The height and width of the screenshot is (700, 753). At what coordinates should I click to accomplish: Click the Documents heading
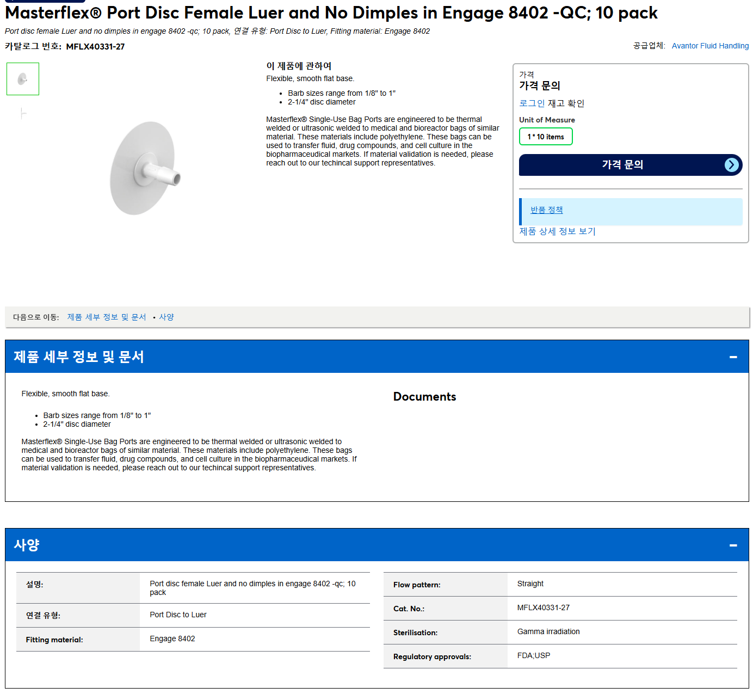pos(424,397)
